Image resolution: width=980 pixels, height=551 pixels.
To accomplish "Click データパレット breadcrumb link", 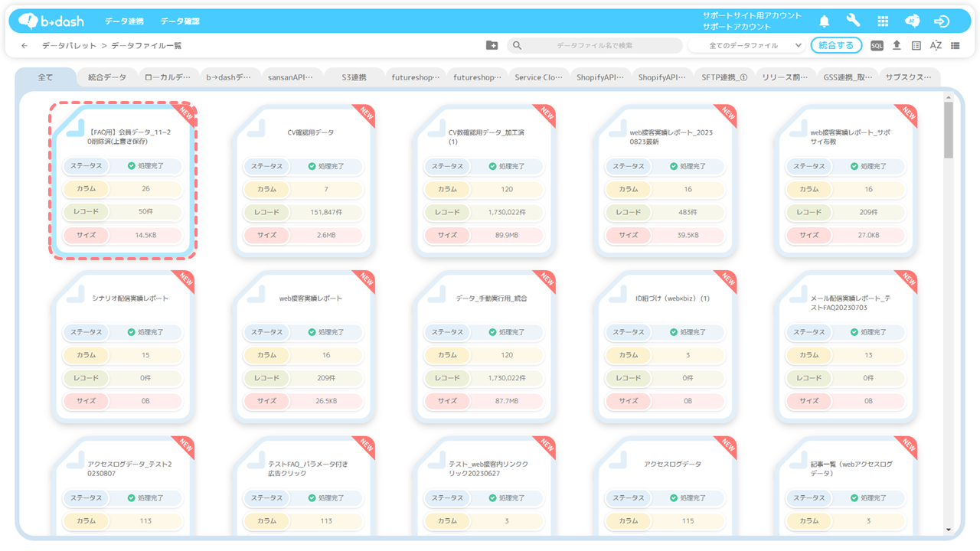I will click(70, 46).
